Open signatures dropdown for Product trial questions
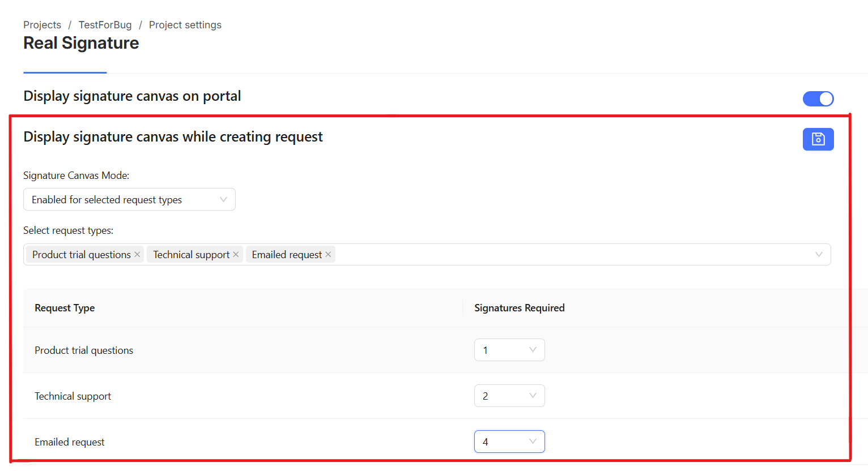868x471 pixels. click(x=509, y=350)
